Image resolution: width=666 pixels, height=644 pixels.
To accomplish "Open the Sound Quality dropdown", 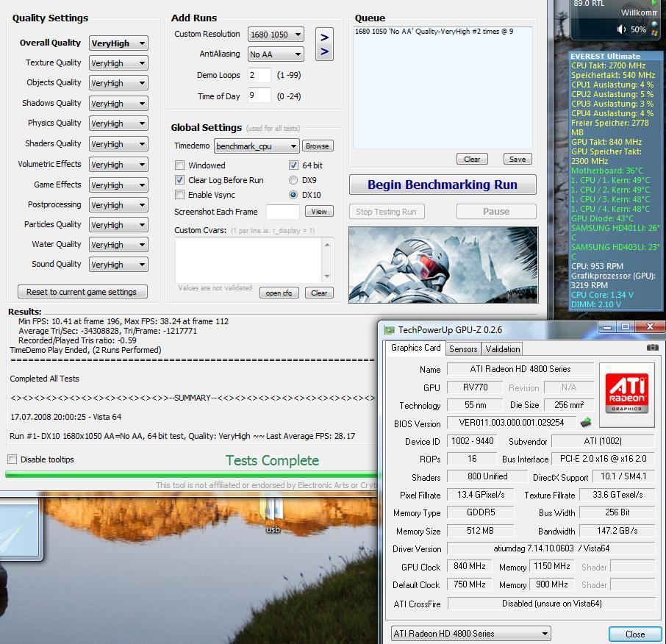I will (118, 265).
